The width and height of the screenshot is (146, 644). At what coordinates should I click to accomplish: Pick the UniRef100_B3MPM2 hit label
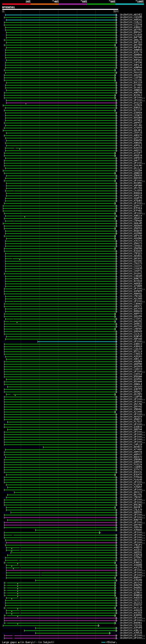click(131, 615)
